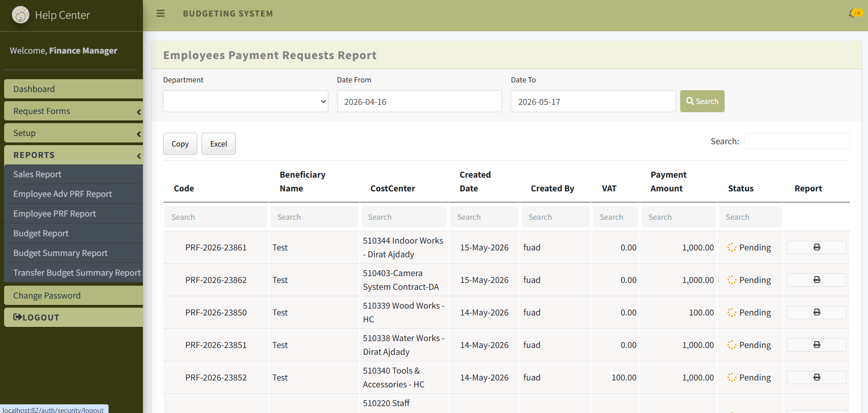Click code PRF-2026-23850
This screenshot has width=868, height=413.
click(x=216, y=312)
